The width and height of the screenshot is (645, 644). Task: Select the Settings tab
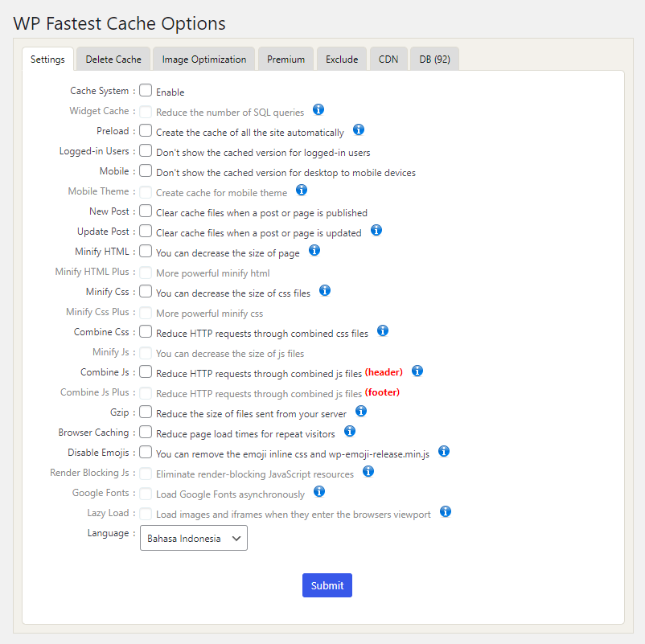pos(47,59)
